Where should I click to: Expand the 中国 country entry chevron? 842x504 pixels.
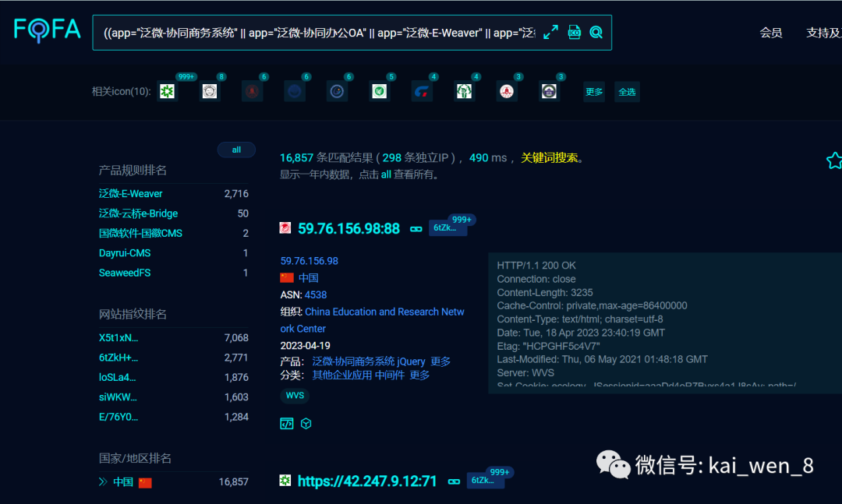[x=103, y=481]
